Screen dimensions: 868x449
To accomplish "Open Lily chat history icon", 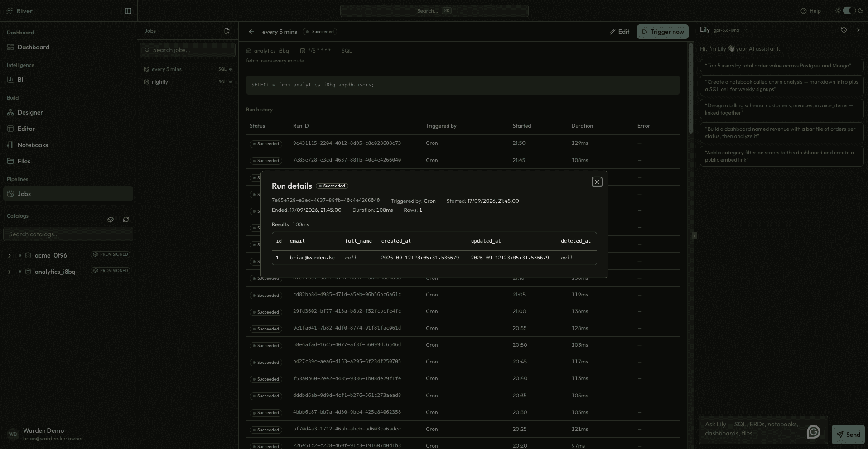I will click(x=844, y=30).
